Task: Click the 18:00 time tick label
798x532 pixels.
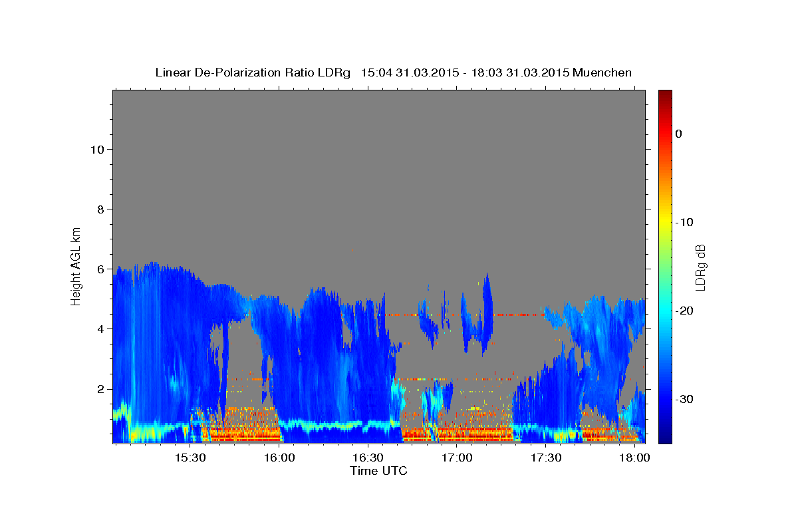Action: 634,458
